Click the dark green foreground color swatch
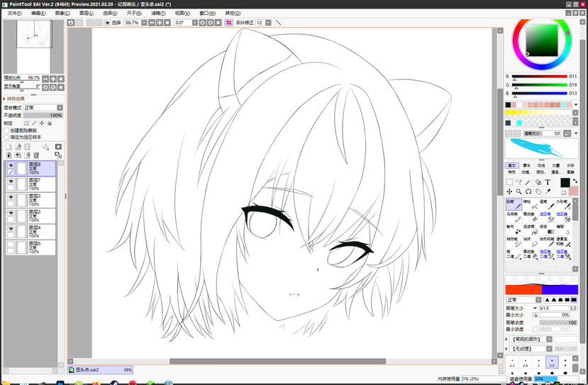588x385 pixels. [x=564, y=183]
